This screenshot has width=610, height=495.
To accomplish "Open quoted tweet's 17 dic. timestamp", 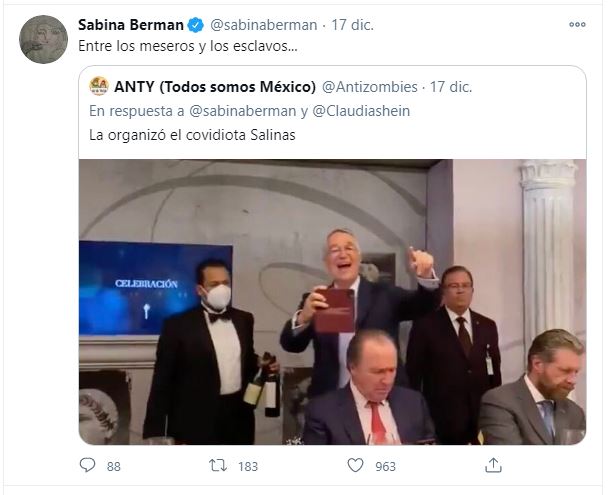I will pos(451,87).
